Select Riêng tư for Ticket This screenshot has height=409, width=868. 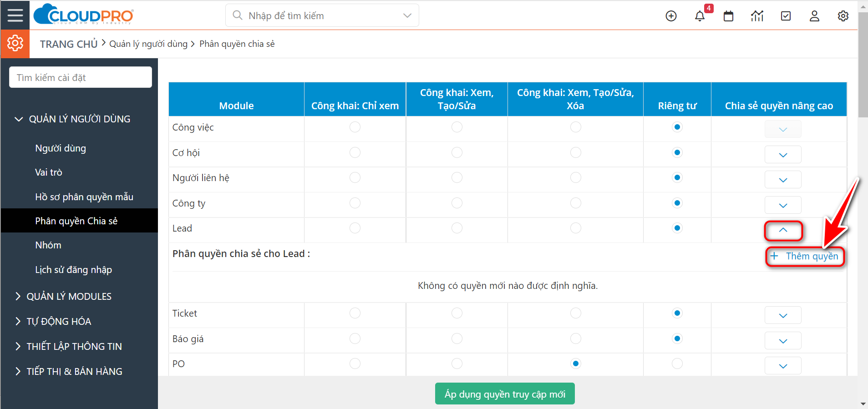(x=677, y=313)
